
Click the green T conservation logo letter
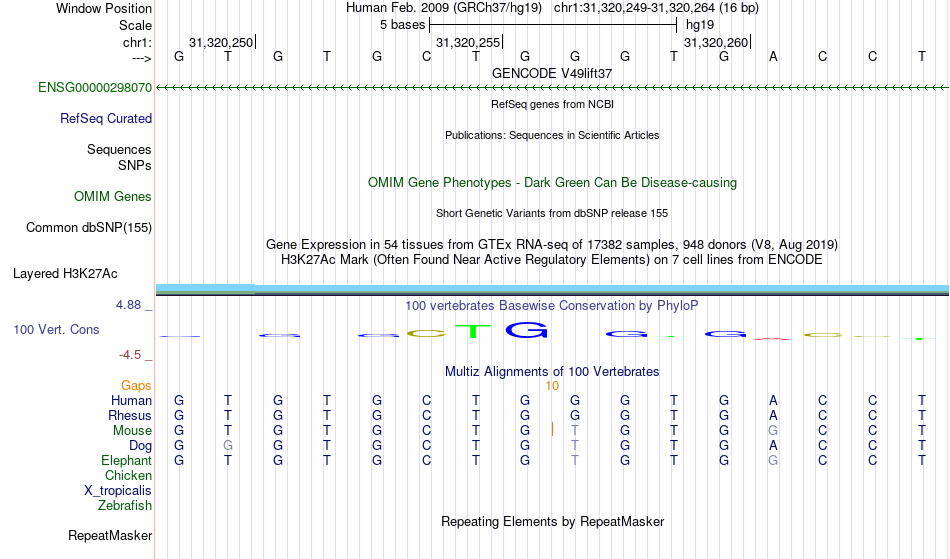(x=473, y=331)
